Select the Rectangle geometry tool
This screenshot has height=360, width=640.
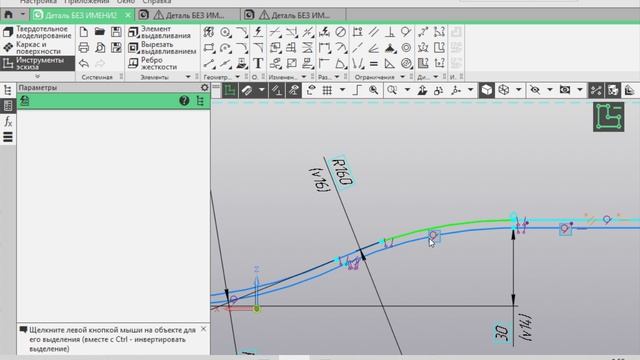click(209, 48)
